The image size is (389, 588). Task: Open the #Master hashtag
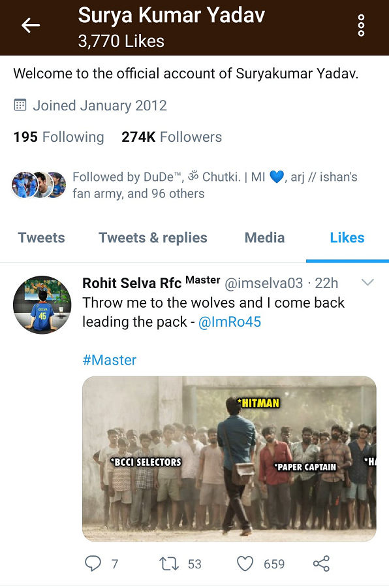[110, 359]
